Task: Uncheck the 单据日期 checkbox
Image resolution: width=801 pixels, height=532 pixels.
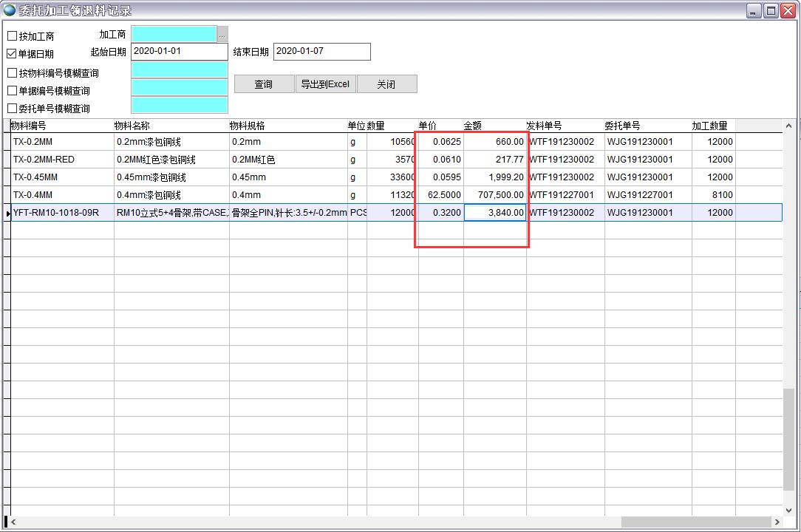Action: (x=13, y=54)
